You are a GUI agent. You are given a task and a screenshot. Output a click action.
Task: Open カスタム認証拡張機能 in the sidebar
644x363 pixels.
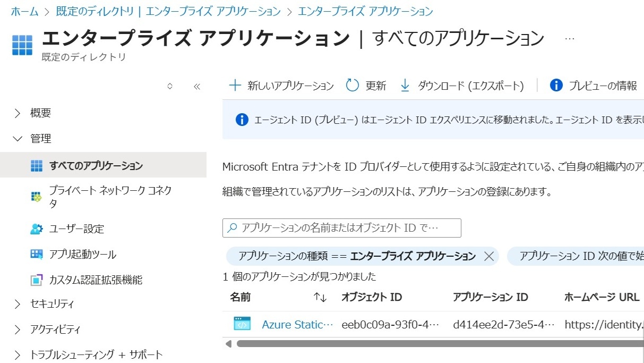tap(96, 280)
